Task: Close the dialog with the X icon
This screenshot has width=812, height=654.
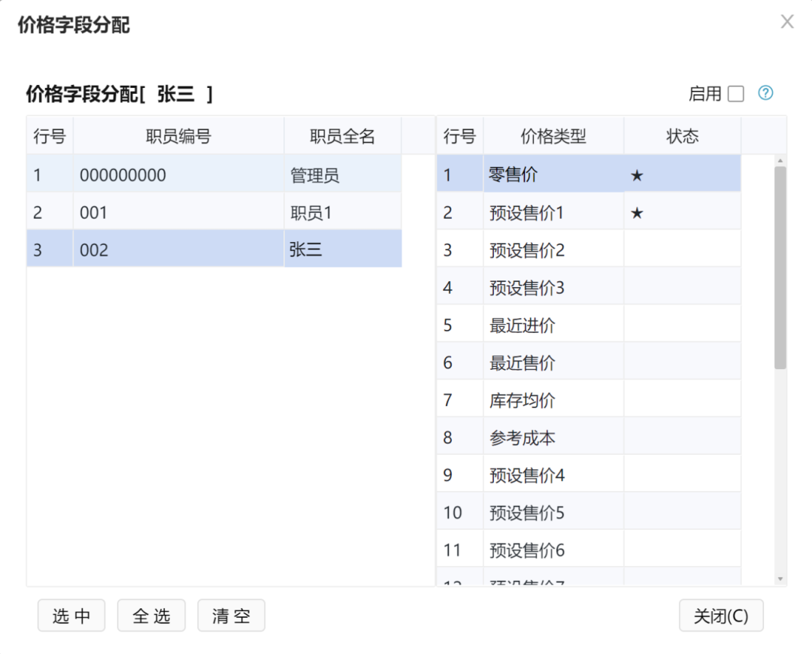Action: (x=787, y=22)
